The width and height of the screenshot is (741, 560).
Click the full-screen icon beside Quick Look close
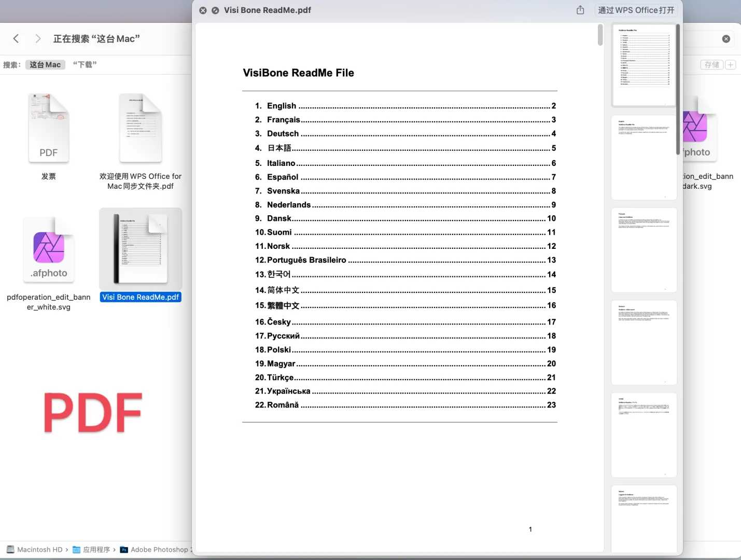(215, 10)
